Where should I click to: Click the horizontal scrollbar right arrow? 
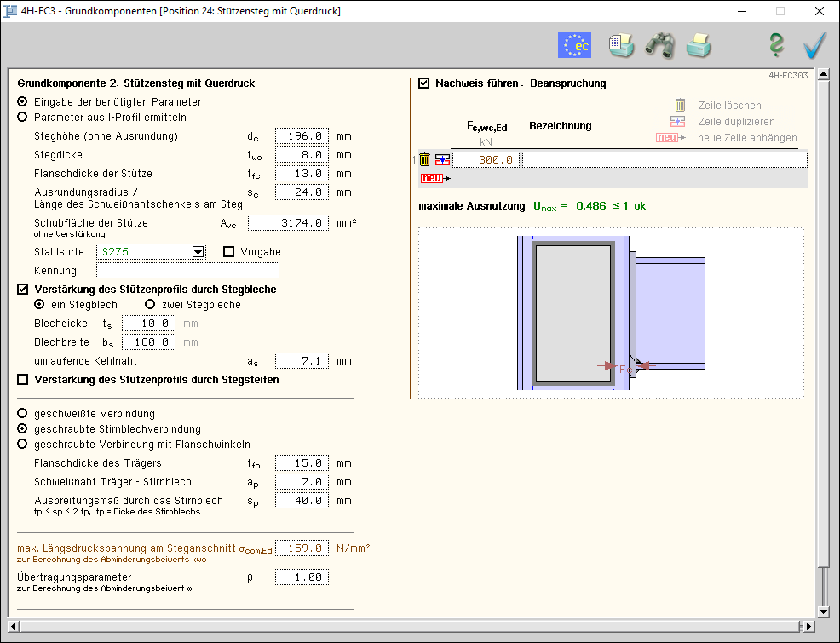pyautogui.click(x=808, y=627)
